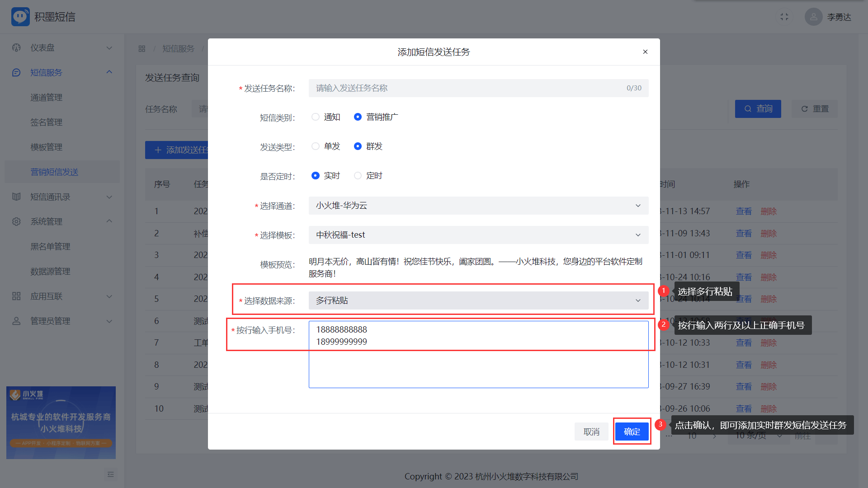Select the 单发 send type
Screen dimensions: 868x488
(316, 146)
